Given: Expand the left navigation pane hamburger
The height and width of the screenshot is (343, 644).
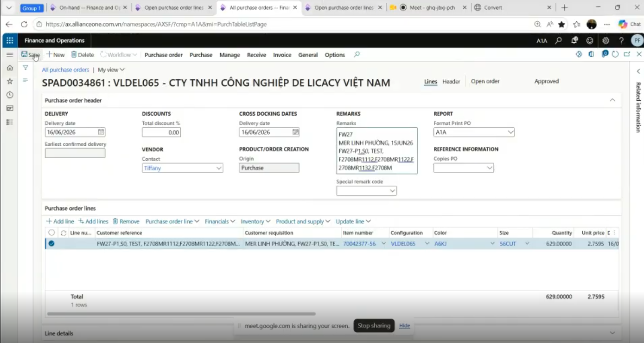Looking at the screenshot, I should click(x=10, y=55).
